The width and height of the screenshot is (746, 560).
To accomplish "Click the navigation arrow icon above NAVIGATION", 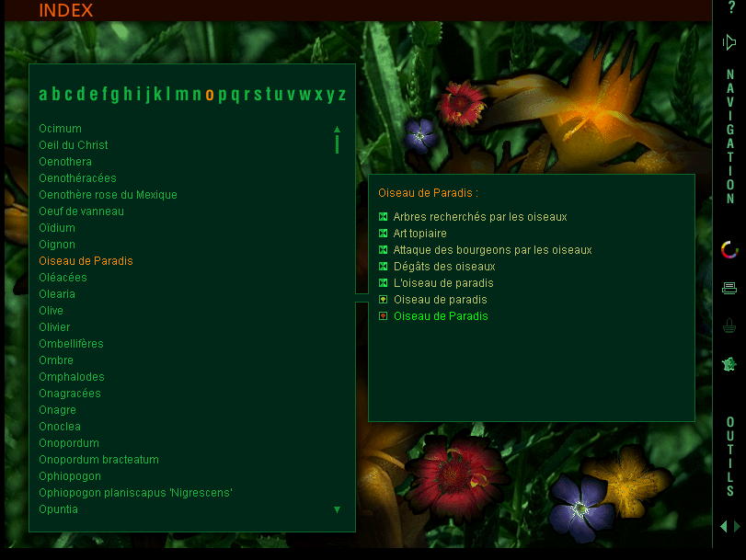I will point(729,42).
